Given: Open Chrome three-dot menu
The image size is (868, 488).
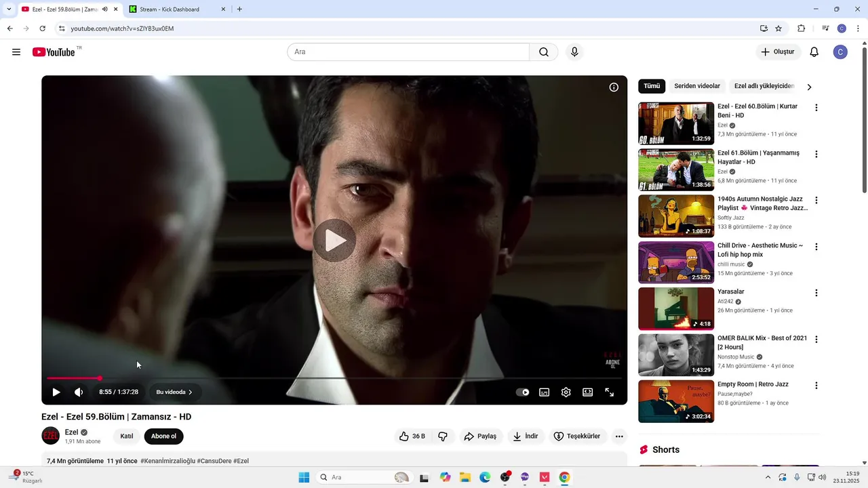Looking at the screenshot, I should coord(858,28).
